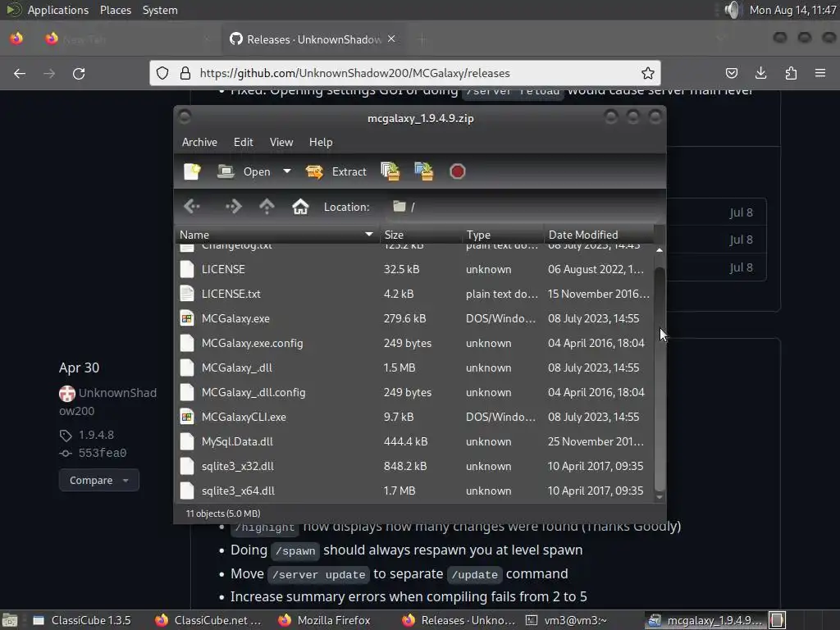840x630 pixels.
Task: Click the Pocket save icon
Action: 731,73
